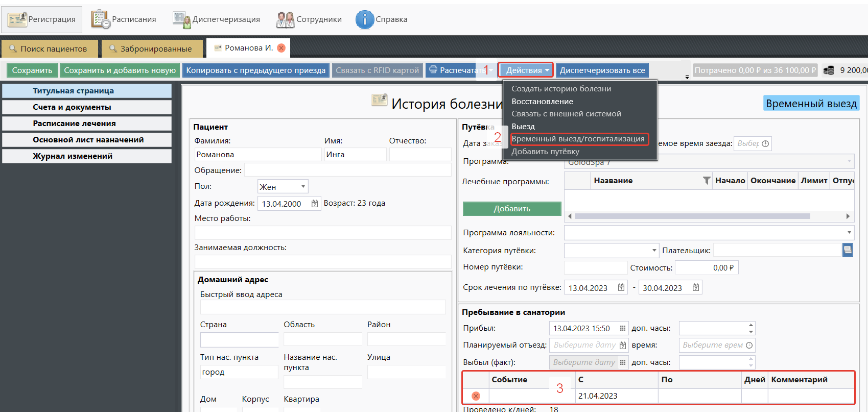Open the Расписания module icon
This screenshot has height=418, width=868.
pyautogui.click(x=101, y=19)
